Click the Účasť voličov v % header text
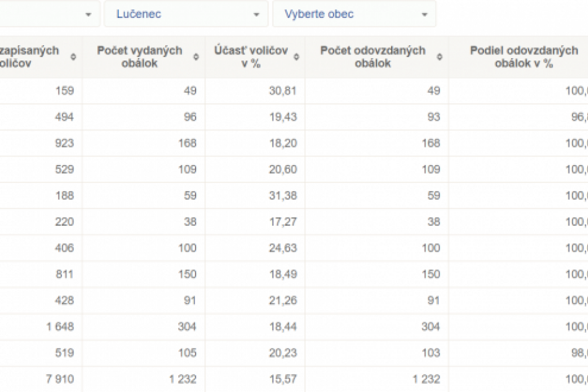588x392 pixels. [x=251, y=57]
